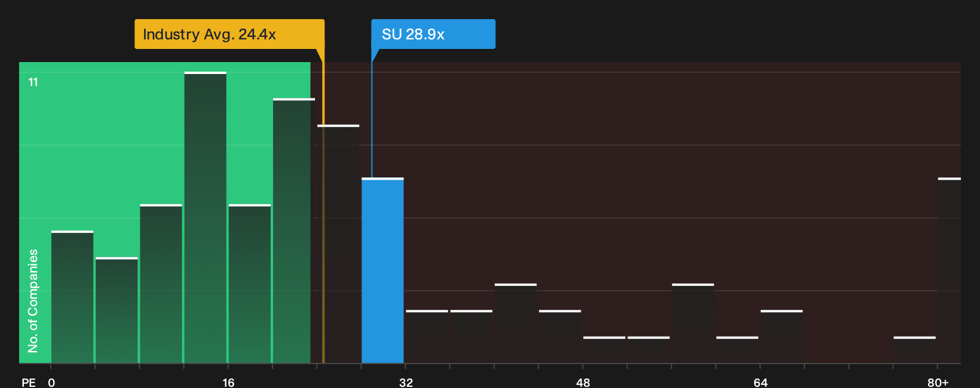This screenshot has height=388, width=980.
Task: Click the tallest bar reaching 11 companies
Action: (206, 217)
